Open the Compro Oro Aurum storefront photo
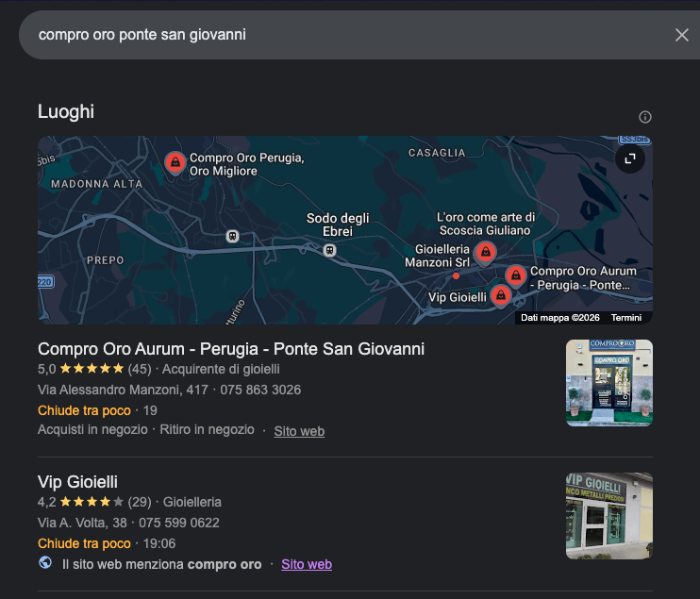The width and height of the screenshot is (700, 599). pos(609,383)
